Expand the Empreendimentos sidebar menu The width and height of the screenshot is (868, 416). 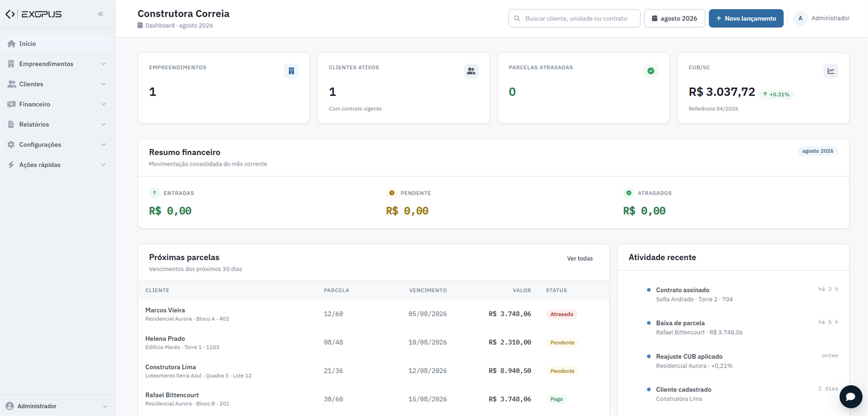57,64
